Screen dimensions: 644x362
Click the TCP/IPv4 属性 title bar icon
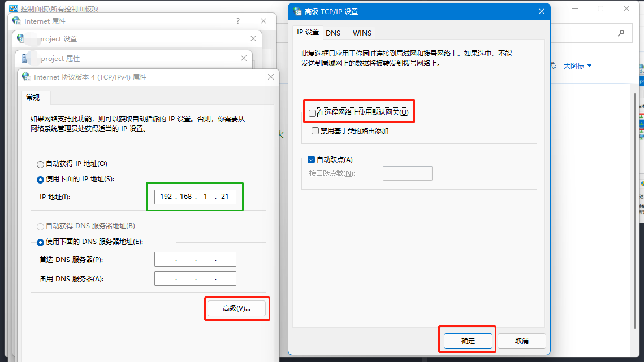(x=27, y=77)
